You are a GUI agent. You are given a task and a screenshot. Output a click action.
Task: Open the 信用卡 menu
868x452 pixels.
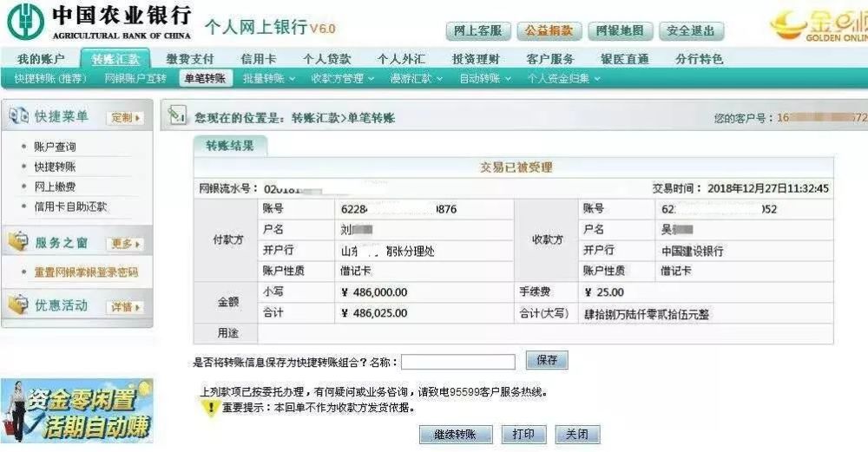259,59
